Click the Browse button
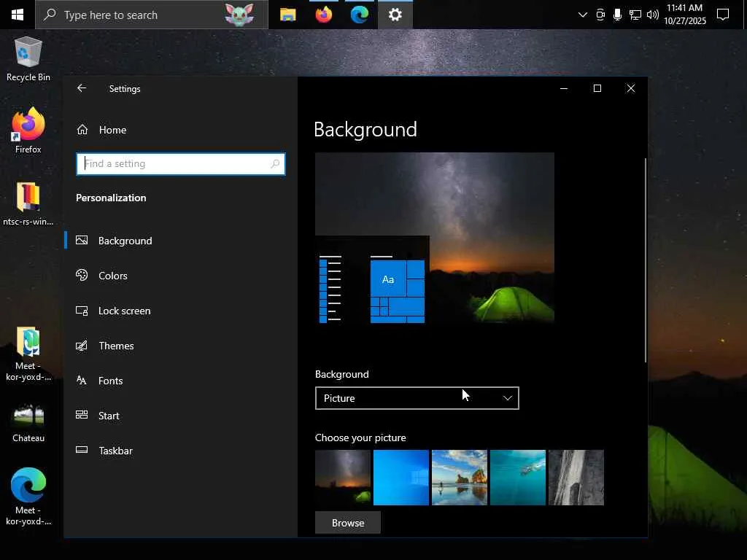 [348, 523]
